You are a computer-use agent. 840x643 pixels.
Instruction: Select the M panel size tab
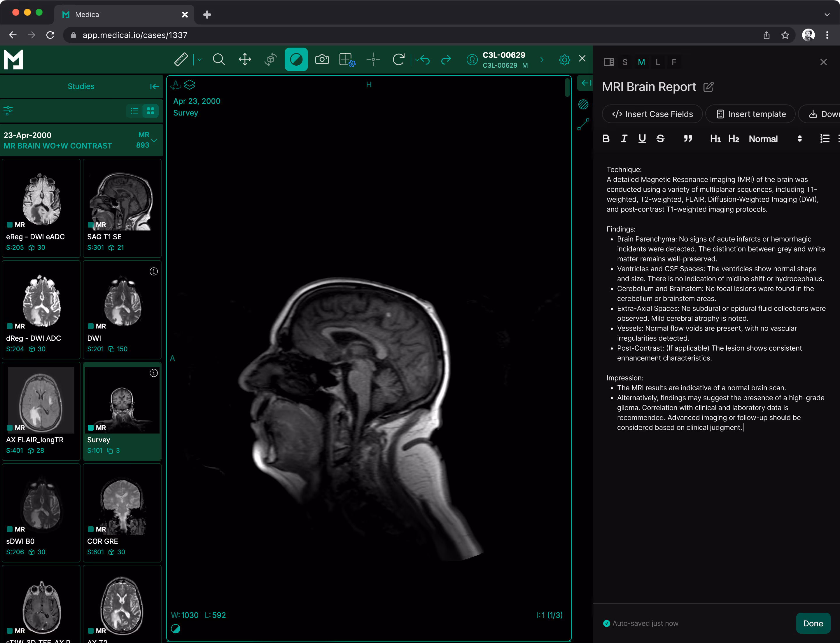click(641, 62)
